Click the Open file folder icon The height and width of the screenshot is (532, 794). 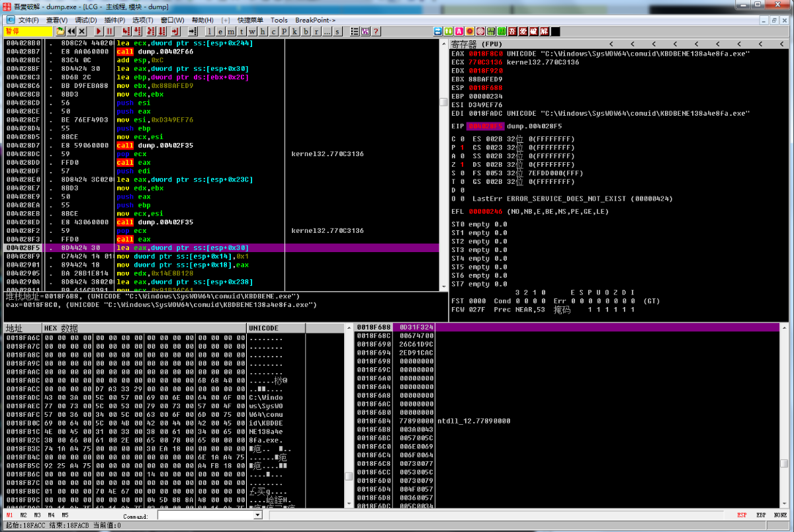61,31
